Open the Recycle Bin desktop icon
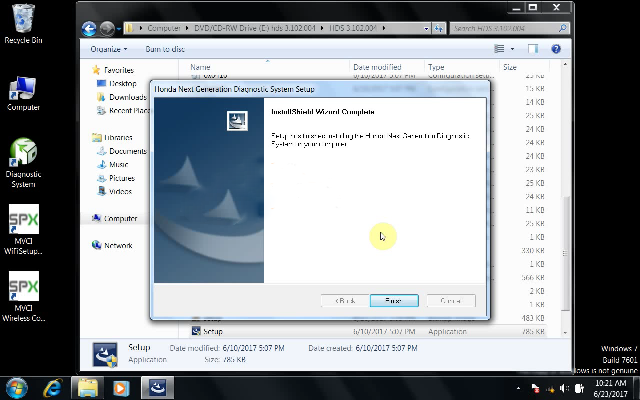Viewport: 640px width, 400px height. tap(23, 23)
